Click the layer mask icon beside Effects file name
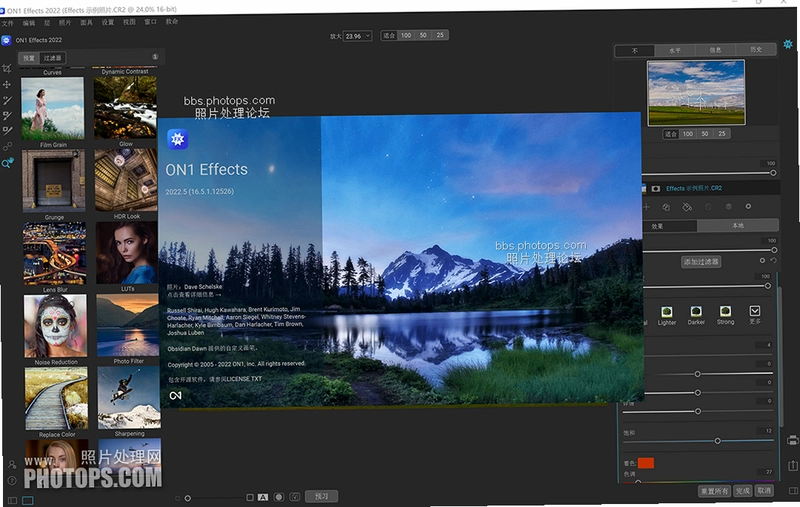800x507 pixels. coord(656,189)
